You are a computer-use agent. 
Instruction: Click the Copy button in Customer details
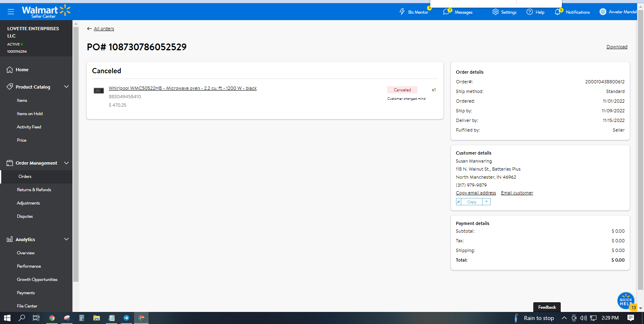(x=472, y=202)
